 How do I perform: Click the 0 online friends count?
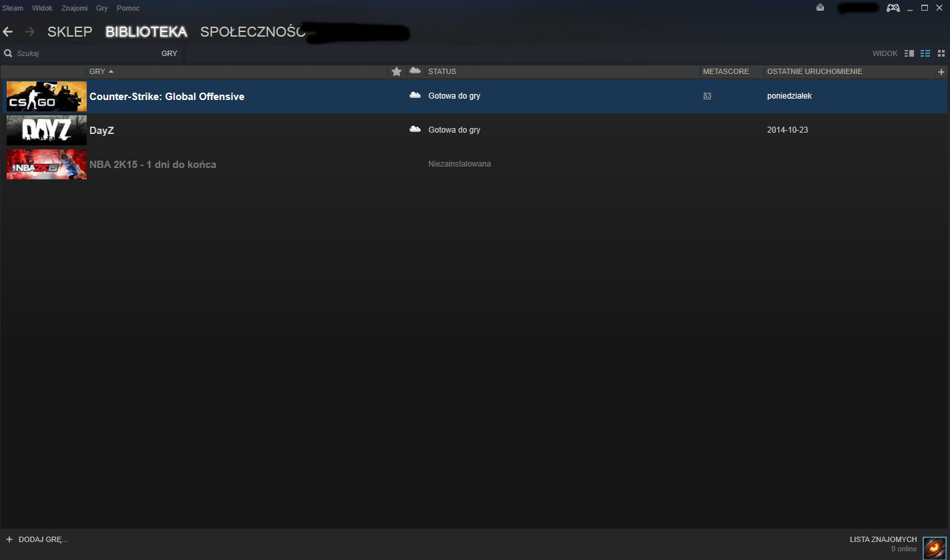pos(904,549)
